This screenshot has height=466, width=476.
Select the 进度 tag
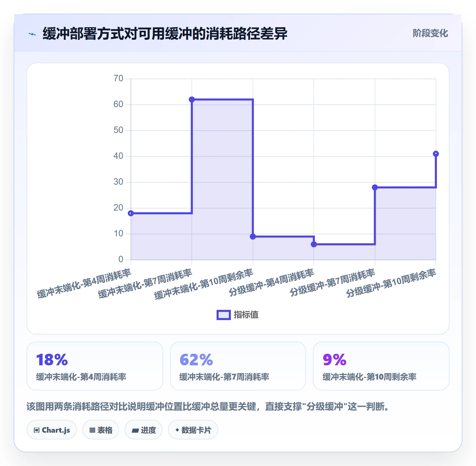click(x=143, y=430)
